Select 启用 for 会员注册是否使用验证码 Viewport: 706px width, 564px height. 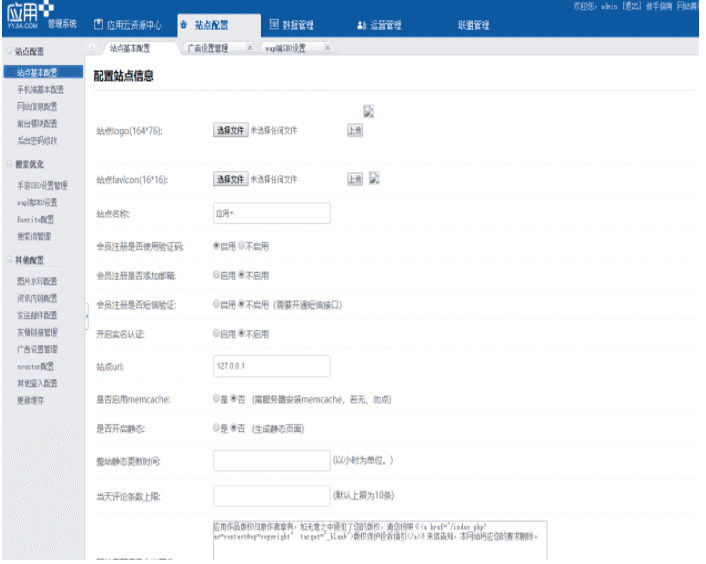pos(217,246)
